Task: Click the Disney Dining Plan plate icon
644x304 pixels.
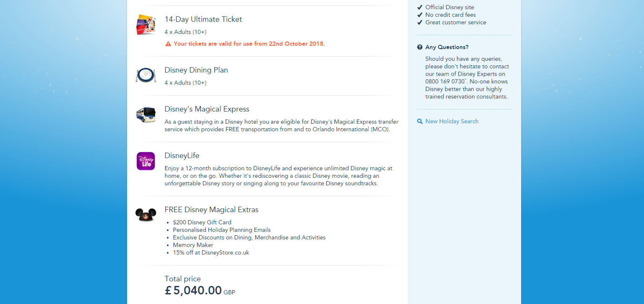Action: tap(145, 75)
